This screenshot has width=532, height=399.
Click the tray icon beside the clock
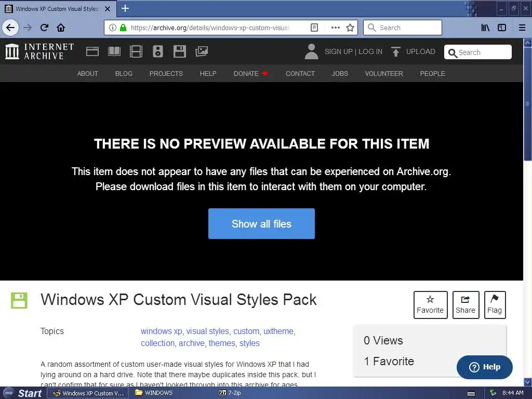point(494,393)
